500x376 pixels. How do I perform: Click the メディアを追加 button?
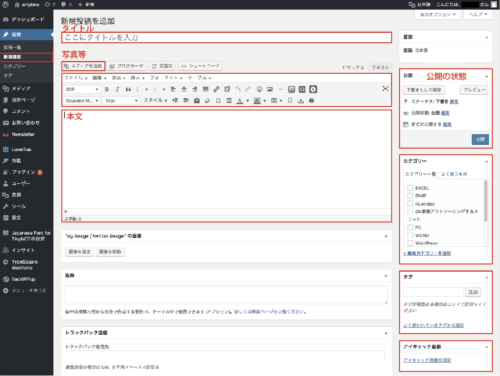tap(83, 66)
